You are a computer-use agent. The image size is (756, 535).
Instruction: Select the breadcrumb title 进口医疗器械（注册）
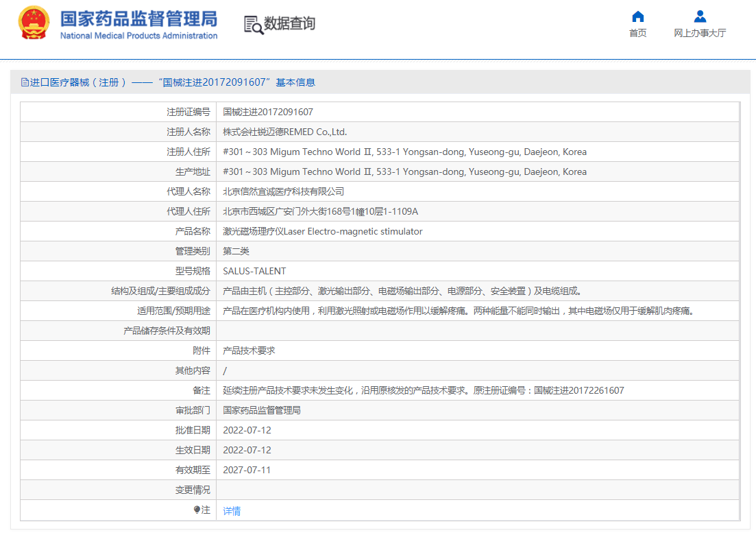(x=78, y=82)
